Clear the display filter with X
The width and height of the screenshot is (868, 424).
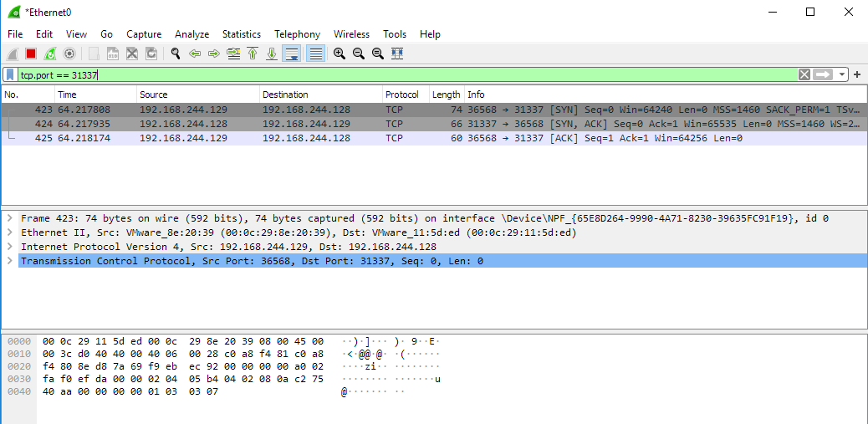pyautogui.click(x=804, y=74)
